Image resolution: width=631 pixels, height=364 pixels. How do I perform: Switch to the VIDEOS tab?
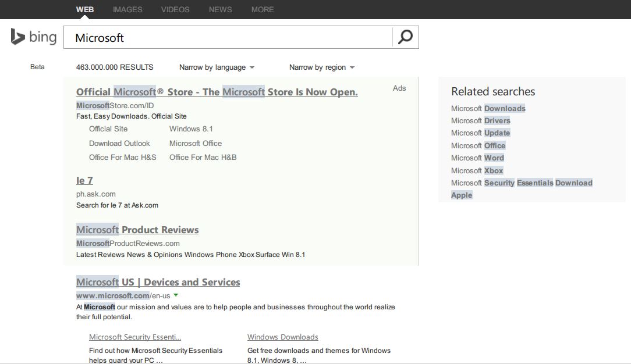point(175,9)
